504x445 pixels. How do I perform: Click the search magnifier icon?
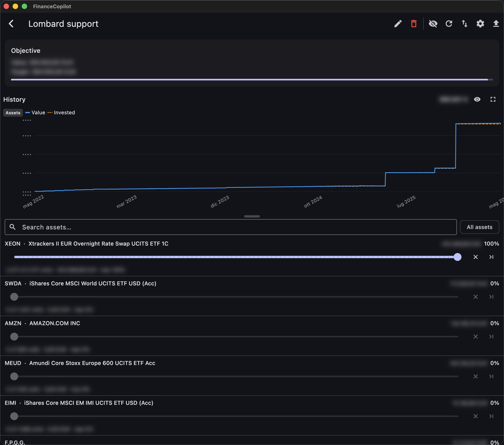coord(13,227)
